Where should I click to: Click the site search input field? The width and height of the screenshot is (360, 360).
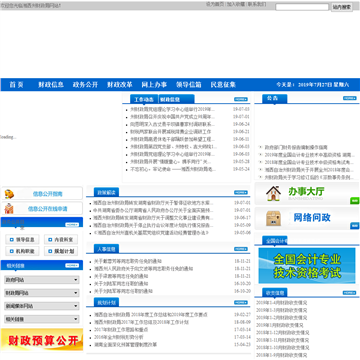tap(302, 7)
